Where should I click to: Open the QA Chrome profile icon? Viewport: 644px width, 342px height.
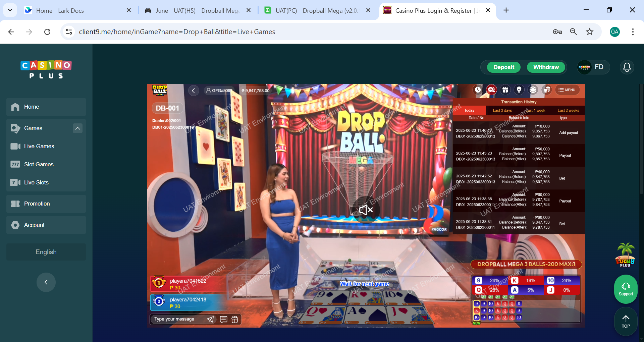614,32
